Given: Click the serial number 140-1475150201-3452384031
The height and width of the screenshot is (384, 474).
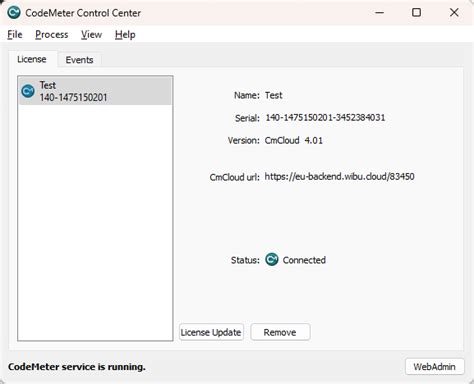Looking at the screenshot, I should coord(325,117).
